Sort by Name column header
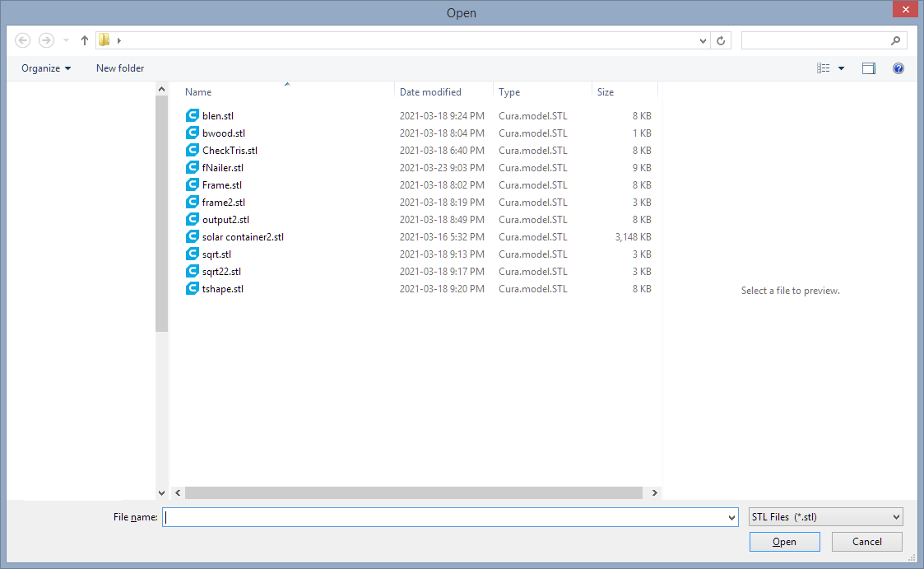 click(x=198, y=92)
